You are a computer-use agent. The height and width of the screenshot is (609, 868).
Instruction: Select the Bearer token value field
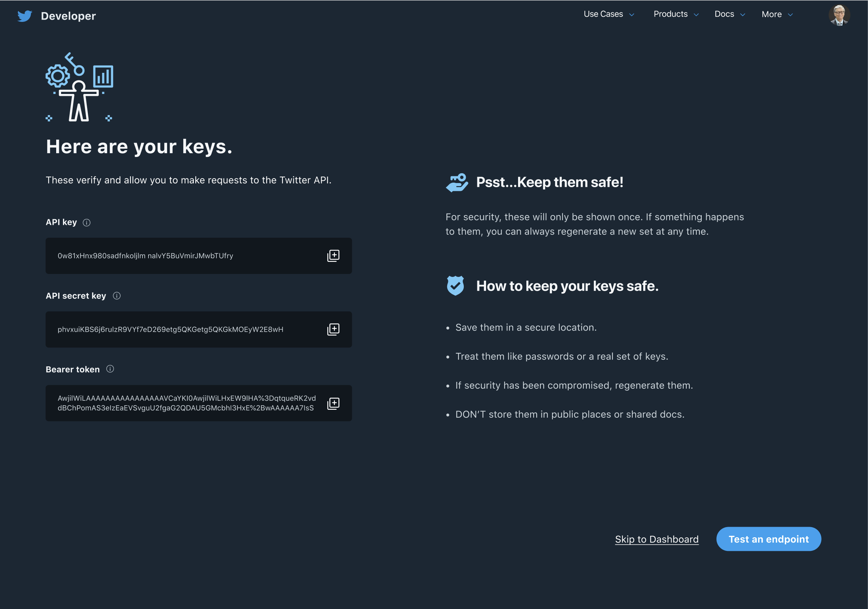click(199, 403)
